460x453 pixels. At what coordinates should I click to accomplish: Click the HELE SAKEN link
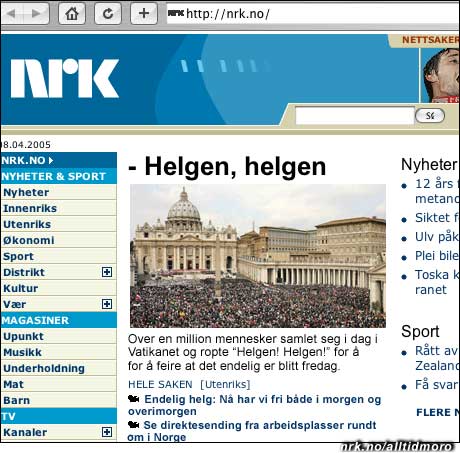pos(160,384)
